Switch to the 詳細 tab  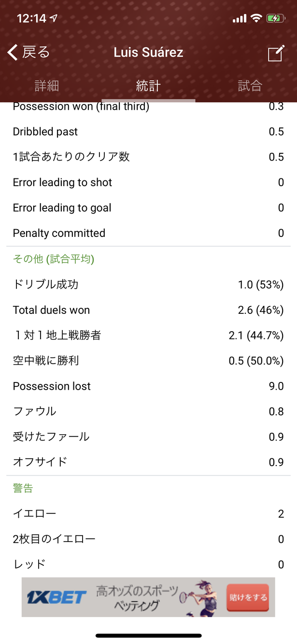click(x=47, y=86)
